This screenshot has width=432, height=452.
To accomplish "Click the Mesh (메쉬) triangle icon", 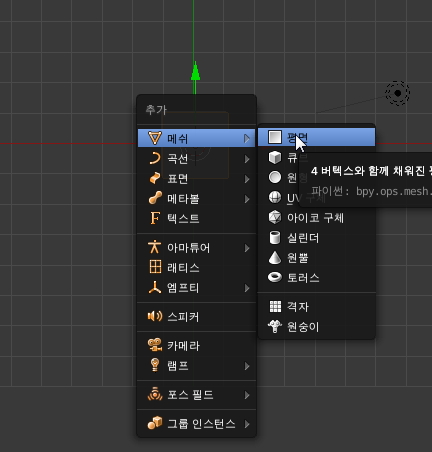I will click(x=155, y=138).
